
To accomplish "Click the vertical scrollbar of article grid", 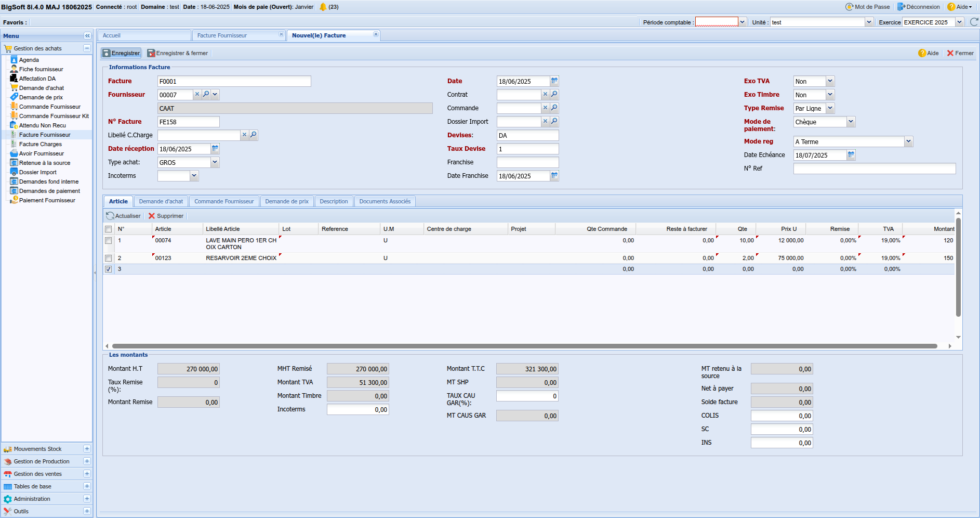I will tap(958, 267).
